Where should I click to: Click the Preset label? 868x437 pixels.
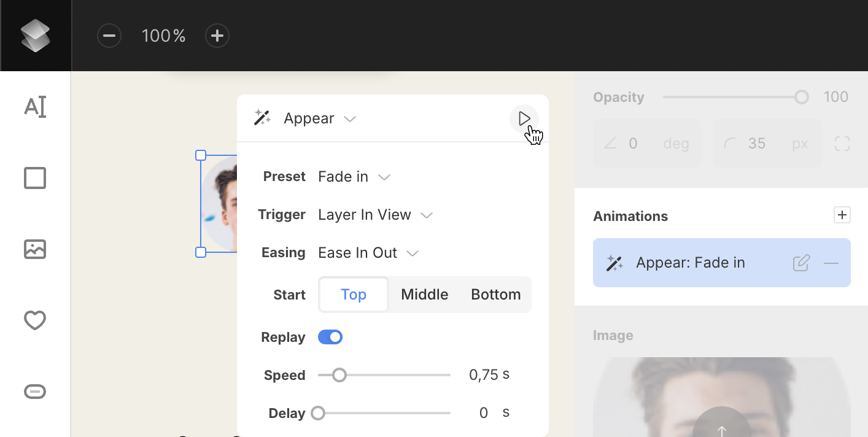pos(285,177)
